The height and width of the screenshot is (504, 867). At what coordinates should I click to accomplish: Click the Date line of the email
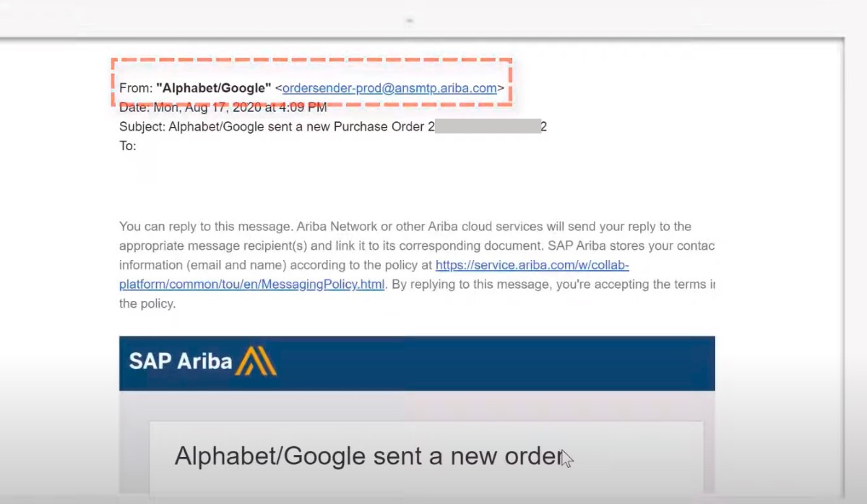(223, 108)
